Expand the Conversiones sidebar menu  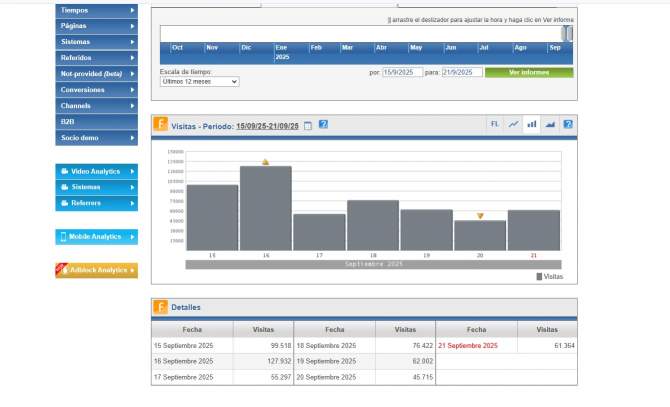pyautogui.click(x=96, y=90)
